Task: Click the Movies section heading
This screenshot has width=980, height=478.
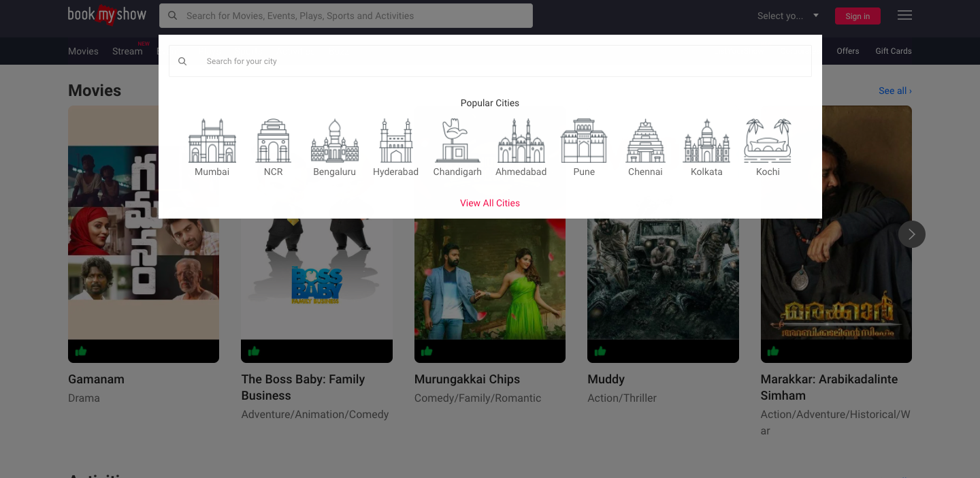Action: click(x=95, y=91)
